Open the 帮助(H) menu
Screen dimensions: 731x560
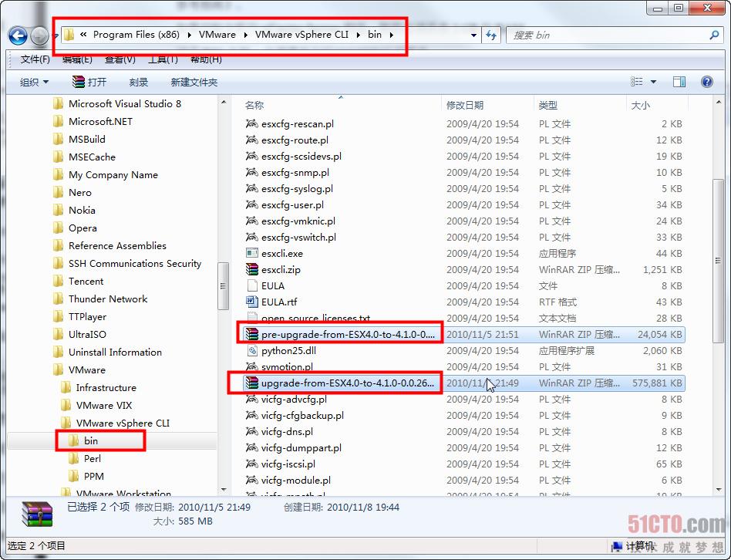(206, 59)
